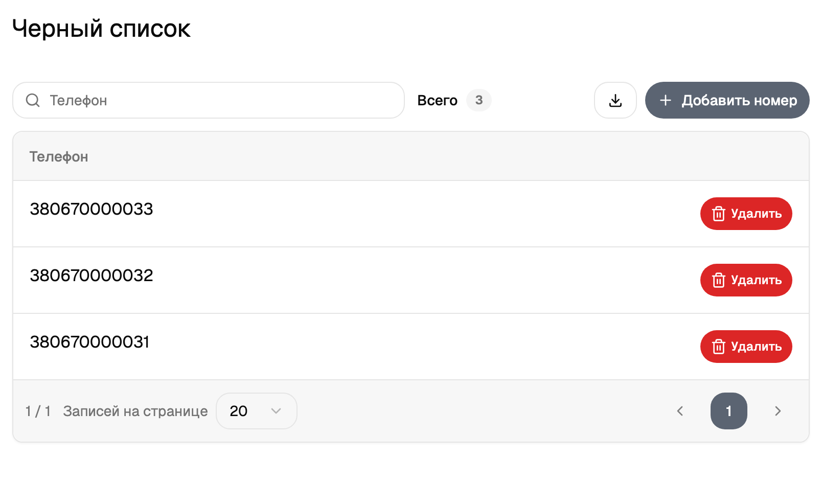
Task: Click the download export icon button
Action: (x=615, y=100)
